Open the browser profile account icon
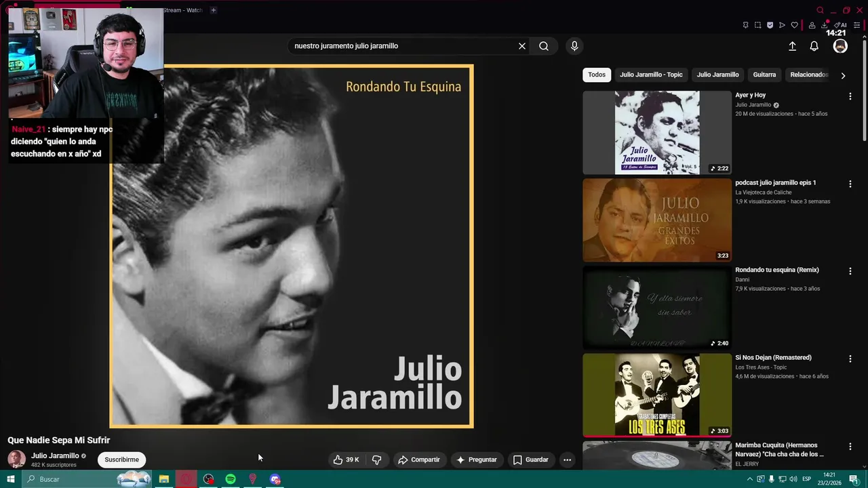 pyautogui.click(x=812, y=25)
